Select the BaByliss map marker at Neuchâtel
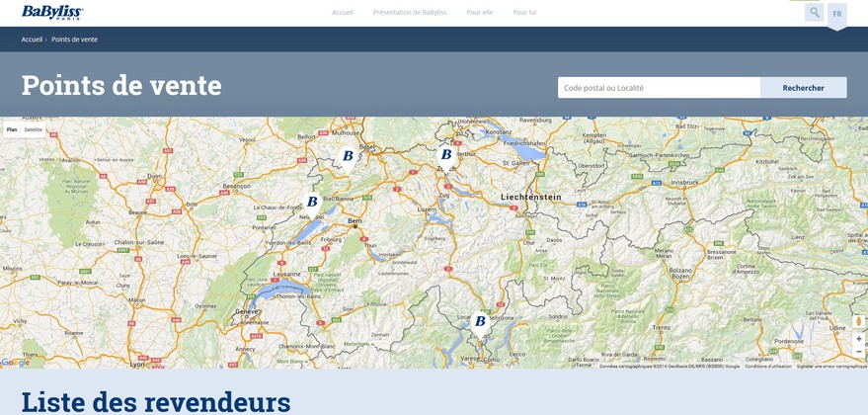 coord(312,204)
